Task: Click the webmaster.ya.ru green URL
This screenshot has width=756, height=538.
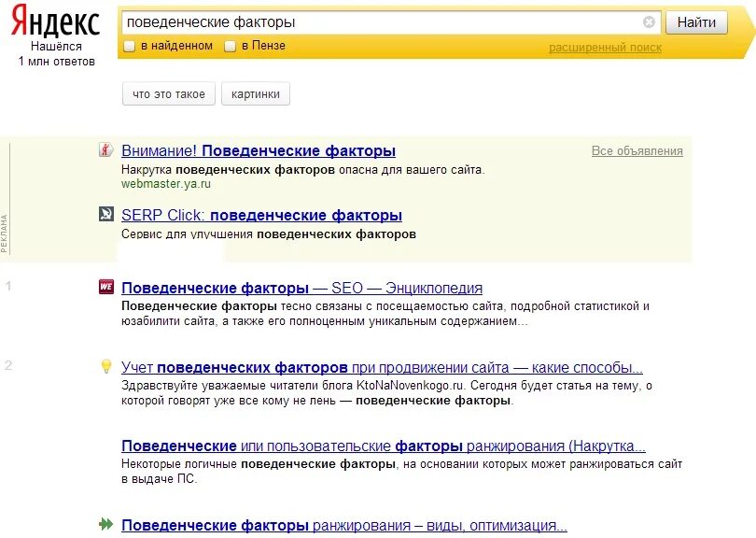Action: tap(166, 184)
